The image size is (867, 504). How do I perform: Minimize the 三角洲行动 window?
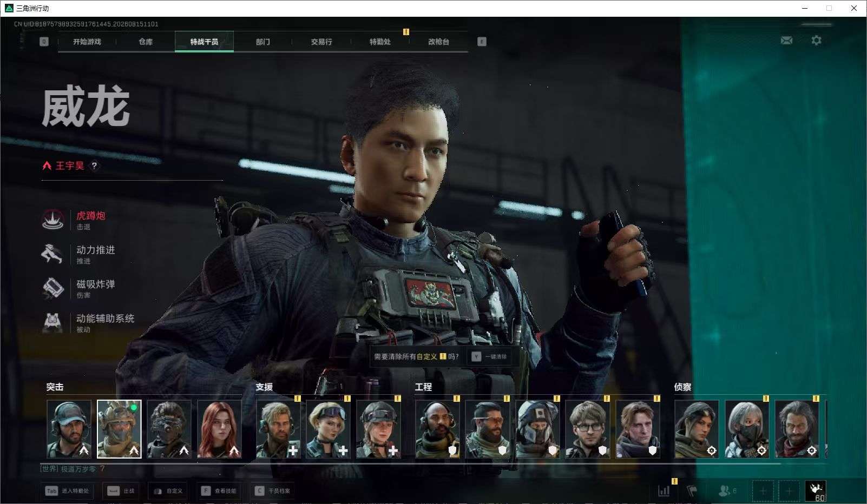click(804, 8)
